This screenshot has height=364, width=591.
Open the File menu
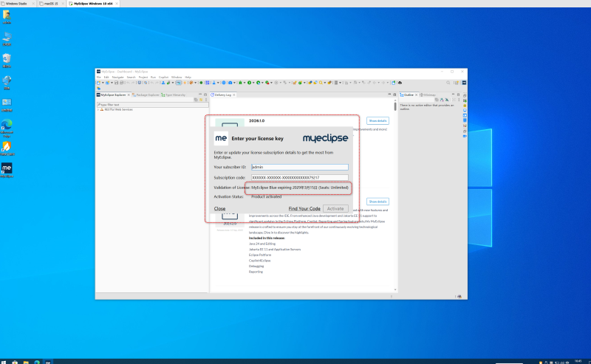[98, 77]
